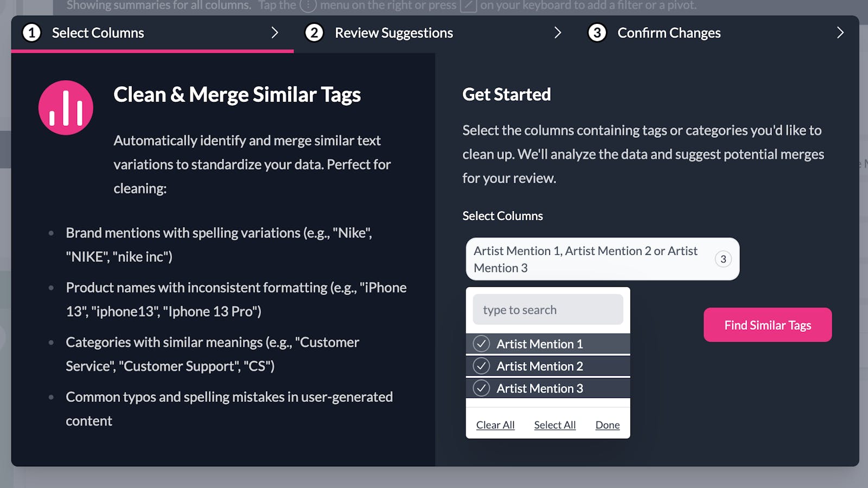The width and height of the screenshot is (868, 488).
Task: Click the Clear All link
Action: coord(495,425)
